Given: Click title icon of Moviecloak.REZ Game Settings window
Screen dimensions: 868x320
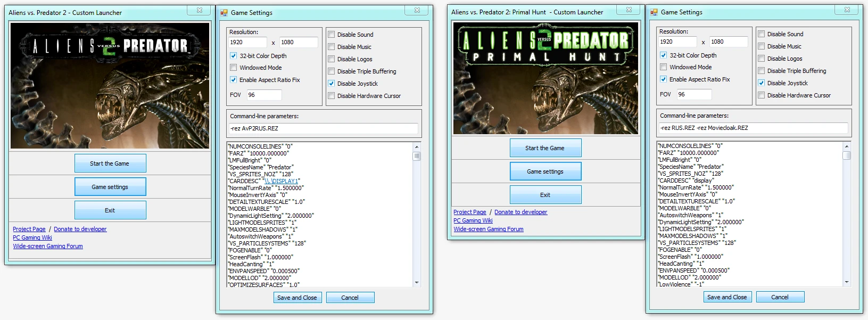Looking at the screenshot, I should coord(654,12).
